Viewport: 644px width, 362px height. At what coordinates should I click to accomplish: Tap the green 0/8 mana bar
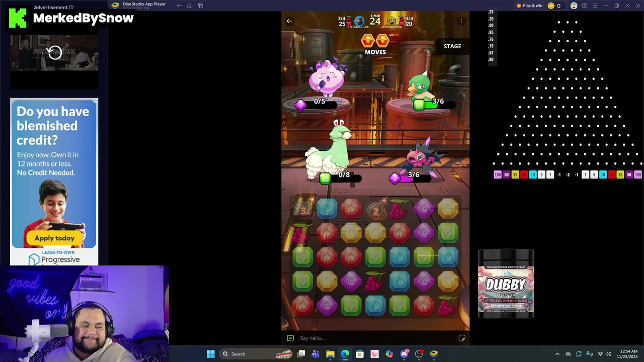coord(341,177)
